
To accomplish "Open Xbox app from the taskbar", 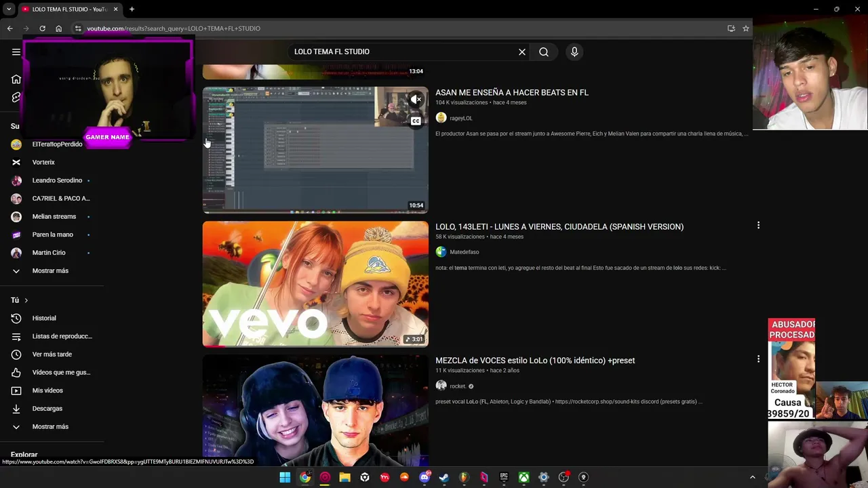I will pyautogui.click(x=524, y=477).
